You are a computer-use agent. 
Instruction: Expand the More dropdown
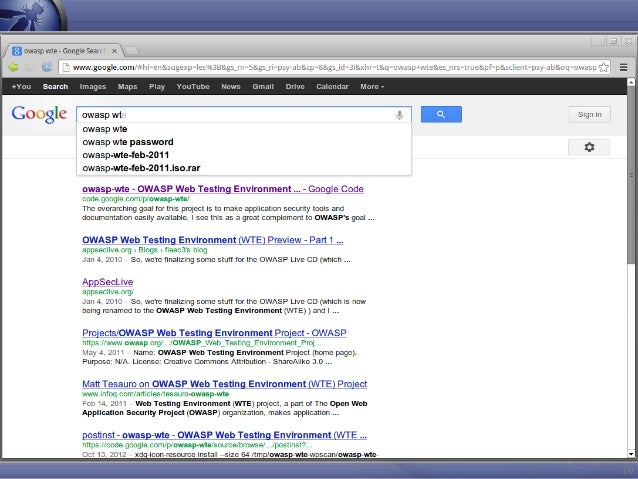click(x=372, y=87)
